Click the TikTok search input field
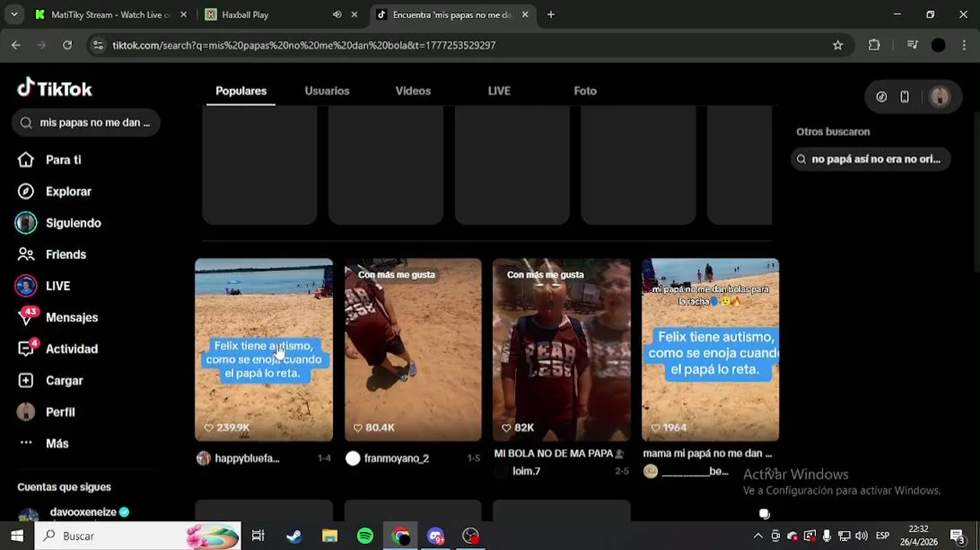This screenshot has height=550, width=980. click(85, 123)
